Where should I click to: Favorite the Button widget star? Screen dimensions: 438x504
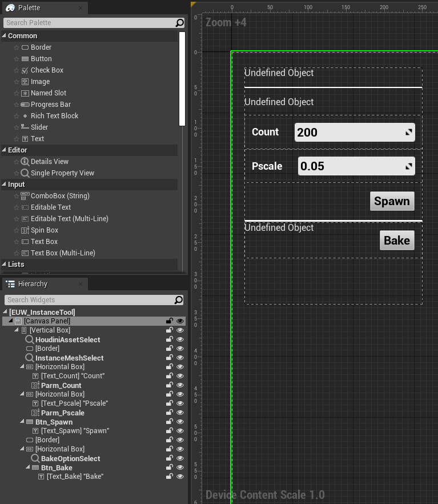point(17,59)
